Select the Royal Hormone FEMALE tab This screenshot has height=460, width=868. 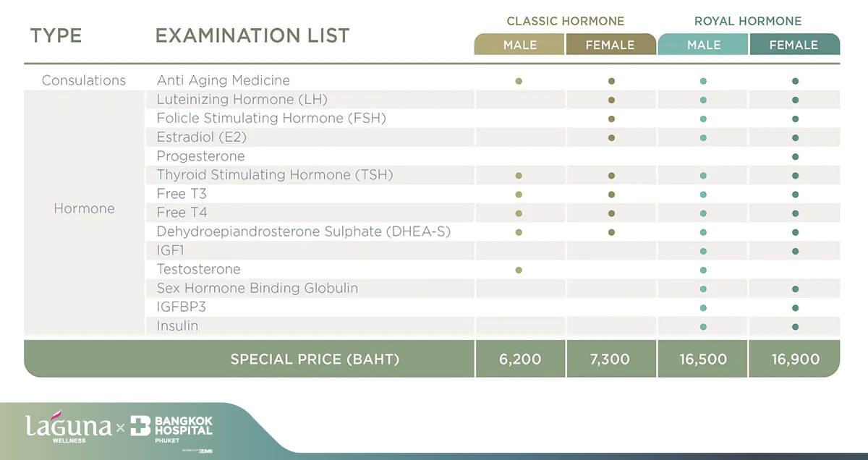click(x=793, y=45)
